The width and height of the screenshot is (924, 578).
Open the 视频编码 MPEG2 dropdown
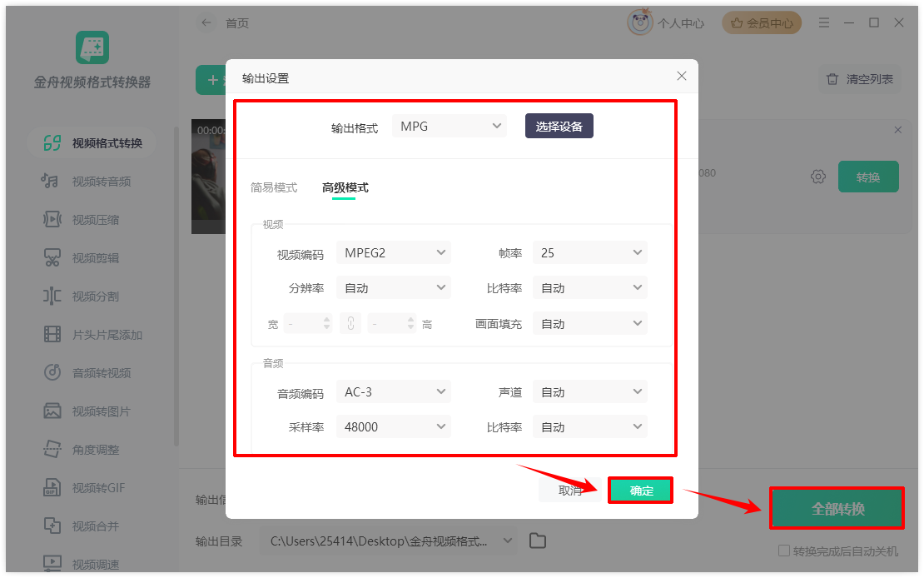[394, 253]
